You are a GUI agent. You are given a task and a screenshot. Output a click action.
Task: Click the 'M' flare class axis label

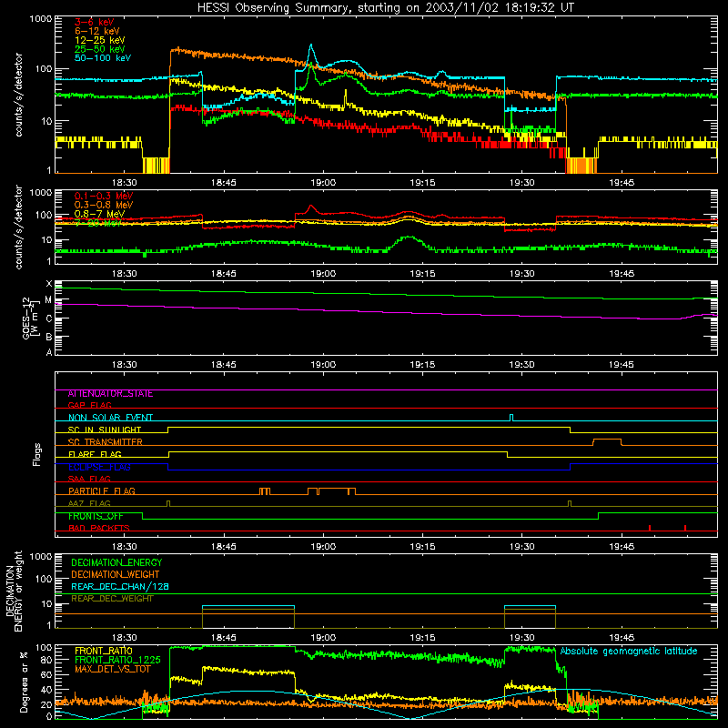[48, 300]
